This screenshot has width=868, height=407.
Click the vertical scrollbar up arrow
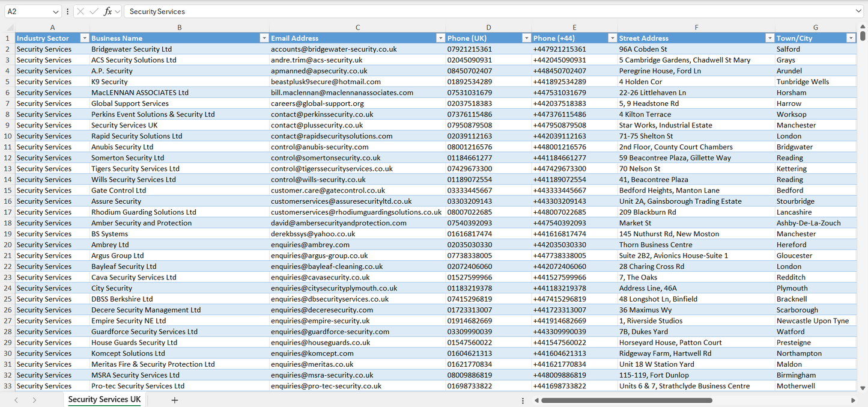click(x=863, y=26)
